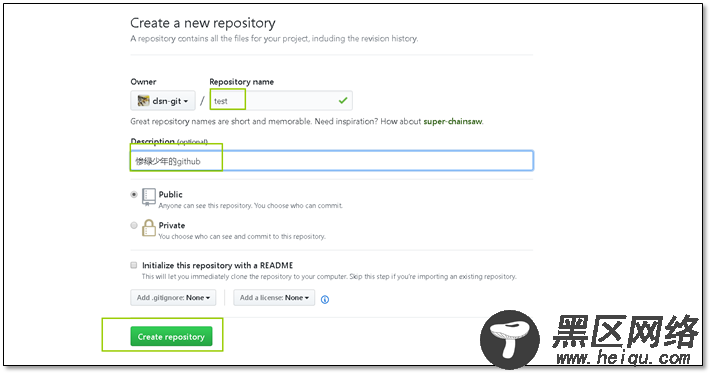Select the Public radio button
This screenshot has height=375, width=712.
134,194
